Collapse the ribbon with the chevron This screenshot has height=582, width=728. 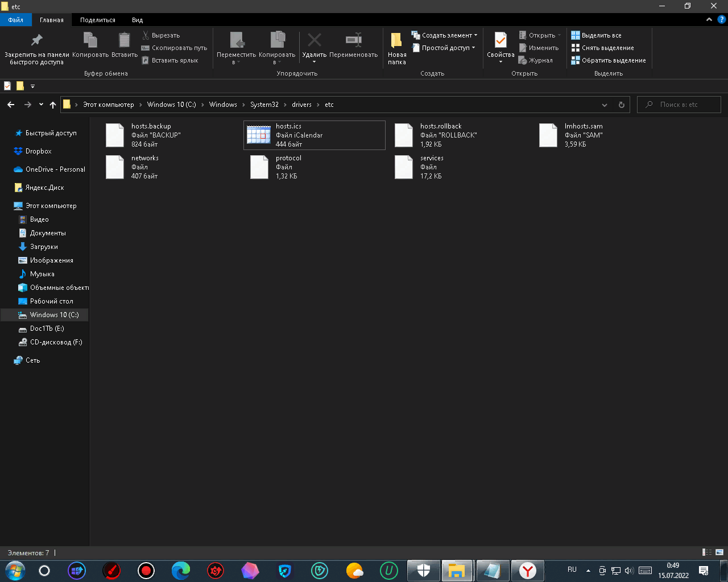click(709, 19)
